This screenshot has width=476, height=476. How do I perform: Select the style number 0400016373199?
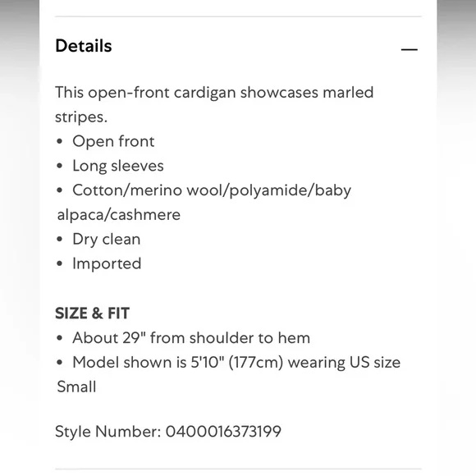223,432
